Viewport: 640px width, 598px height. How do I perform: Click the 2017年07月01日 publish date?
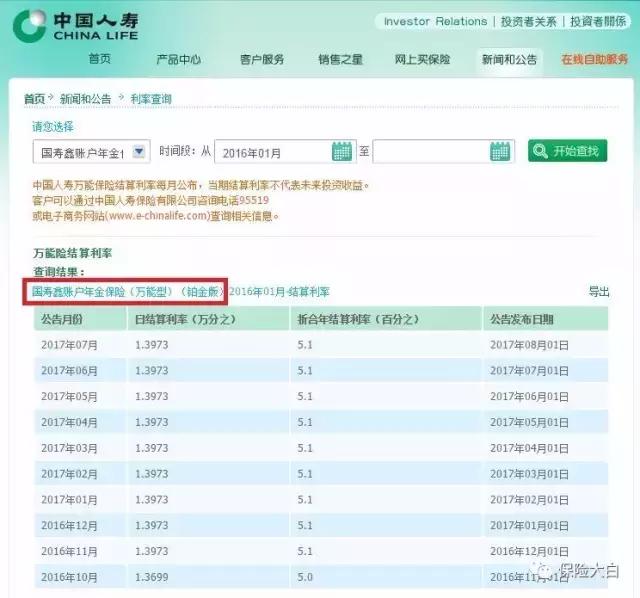[x=529, y=371]
